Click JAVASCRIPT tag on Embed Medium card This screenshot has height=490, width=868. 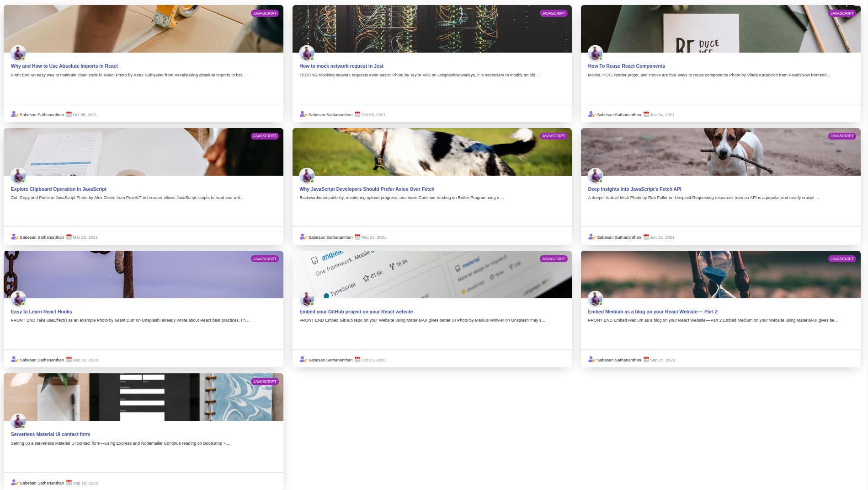pos(842,259)
